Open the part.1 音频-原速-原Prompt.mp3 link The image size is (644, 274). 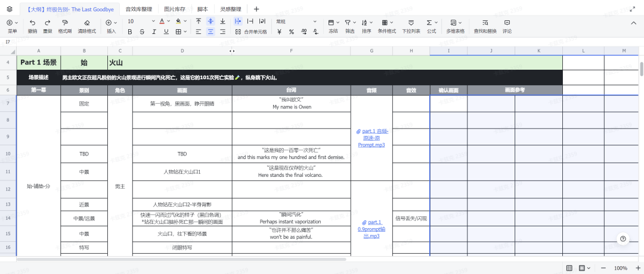pyautogui.click(x=371, y=138)
